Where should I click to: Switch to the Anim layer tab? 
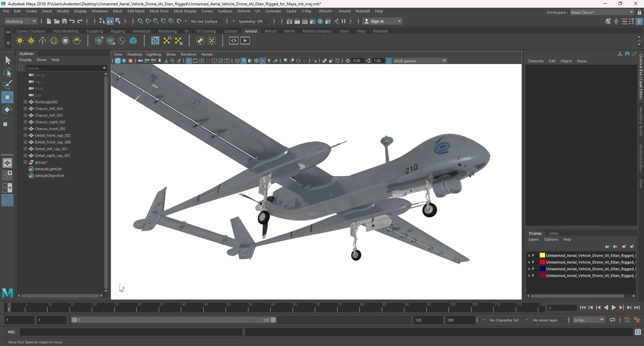[554, 233]
